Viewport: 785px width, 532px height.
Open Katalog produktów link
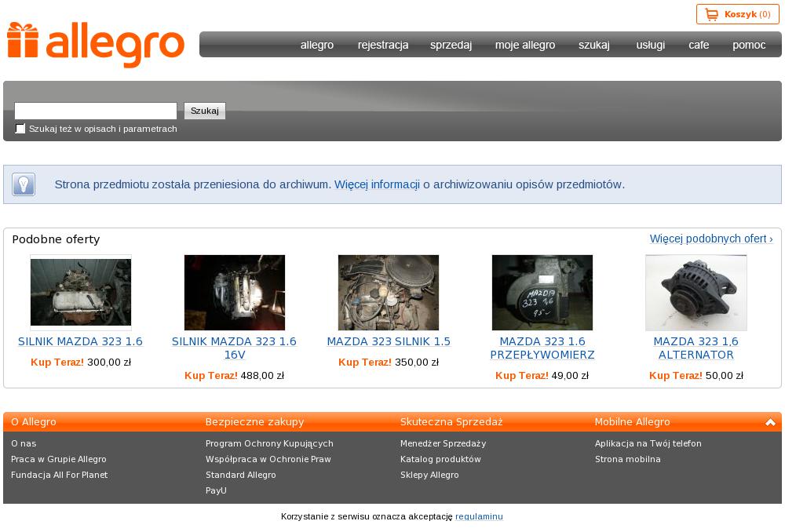[x=440, y=459]
